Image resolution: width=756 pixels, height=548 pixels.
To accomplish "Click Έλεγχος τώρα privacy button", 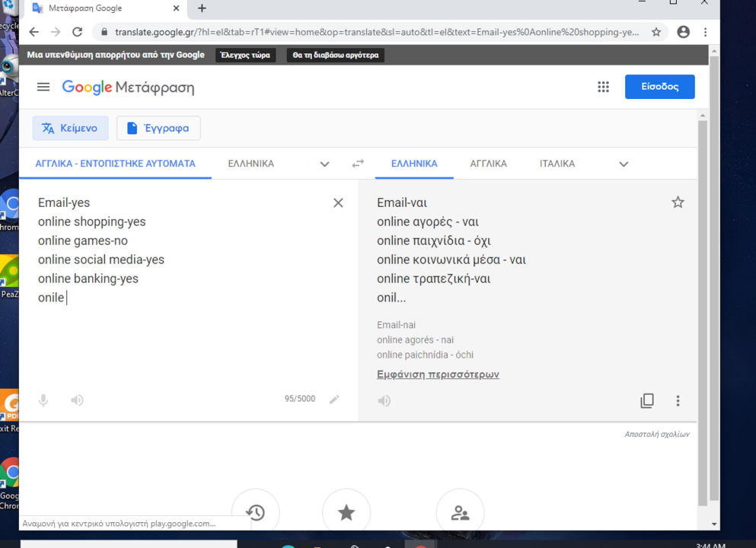I will click(x=245, y=55).
